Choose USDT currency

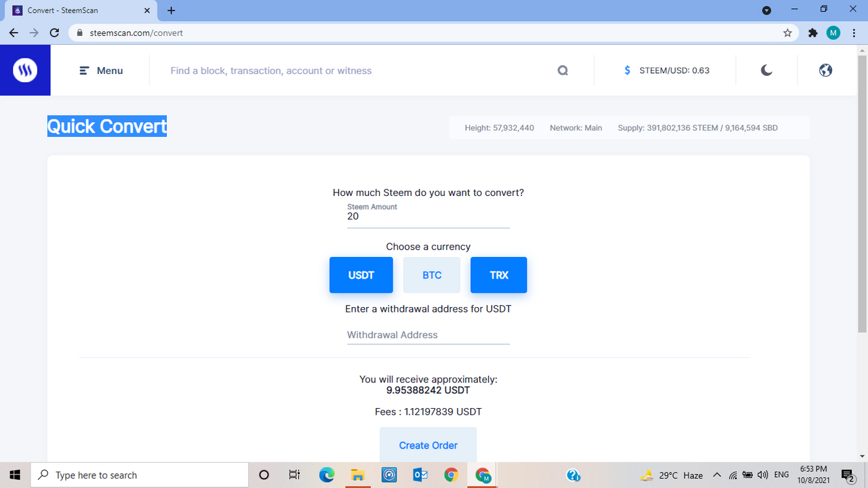click(361, 275)
